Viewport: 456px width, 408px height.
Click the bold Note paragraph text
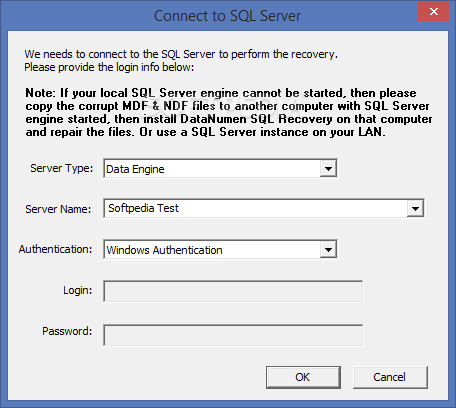click(x=229, y=112)
